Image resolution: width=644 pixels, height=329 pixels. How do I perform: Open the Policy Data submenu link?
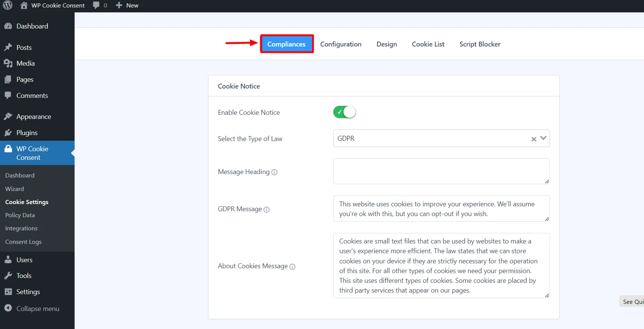tap(20, 215)
